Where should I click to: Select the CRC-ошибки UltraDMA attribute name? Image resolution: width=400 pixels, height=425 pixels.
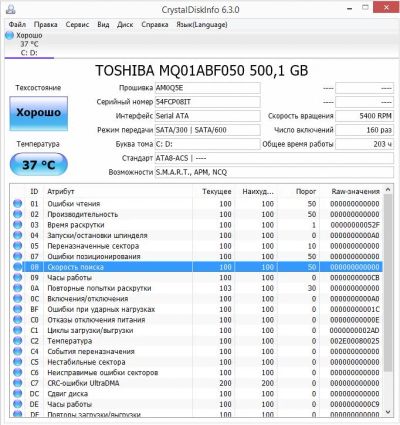point(83,383)
